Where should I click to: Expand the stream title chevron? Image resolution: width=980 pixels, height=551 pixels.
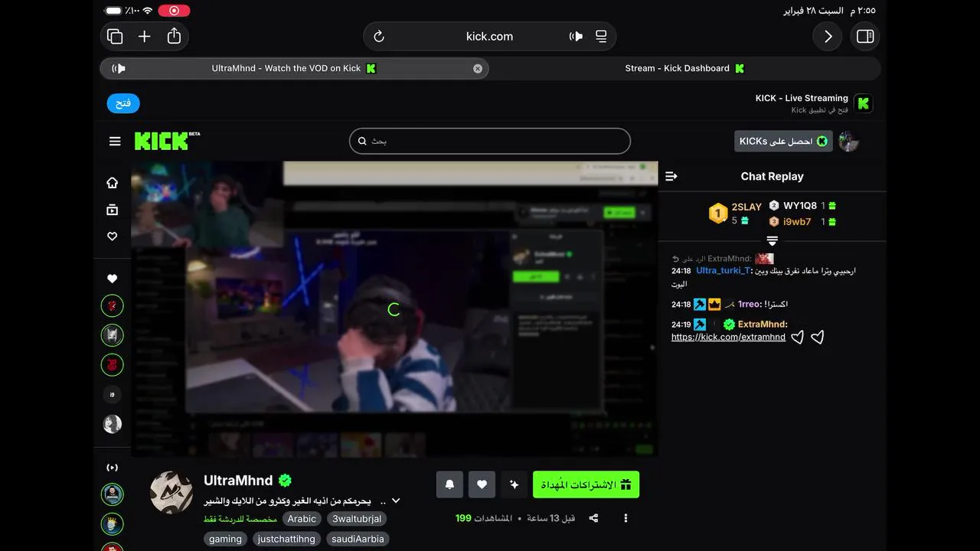[396, 501]
